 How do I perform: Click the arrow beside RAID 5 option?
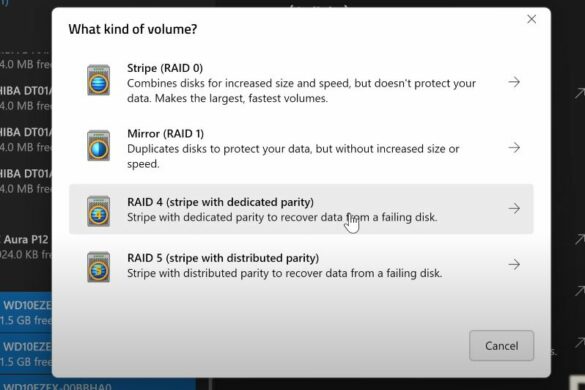514,264
